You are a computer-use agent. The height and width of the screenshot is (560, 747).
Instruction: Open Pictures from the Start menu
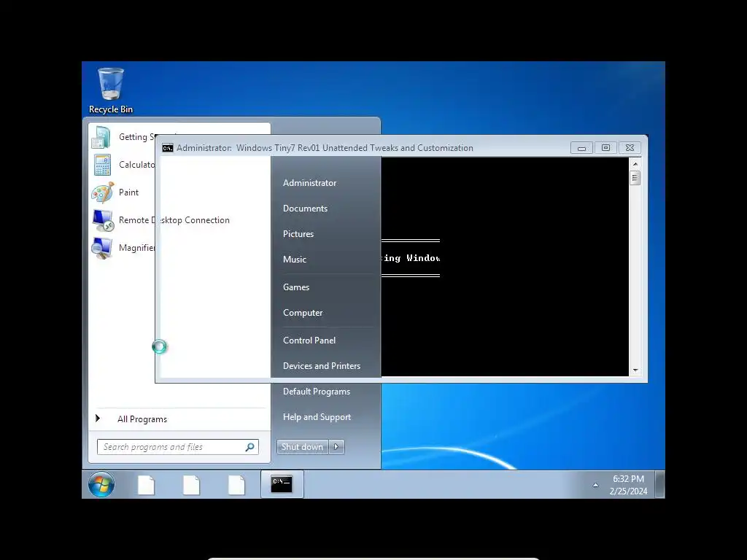tap(298, 234)
